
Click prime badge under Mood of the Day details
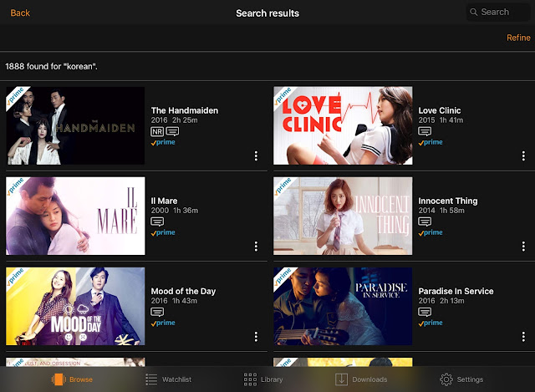pyautogui.click(x=163, y=323)
